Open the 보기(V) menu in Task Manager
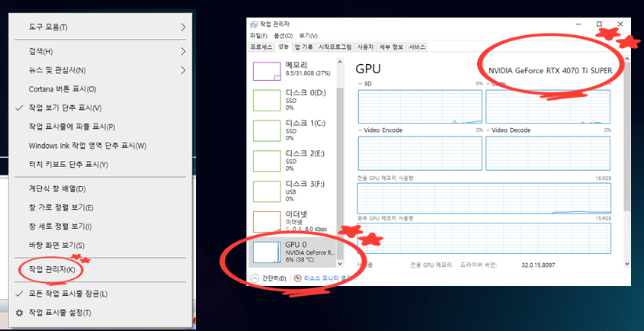The image size is (644, 331). point(308,36)
